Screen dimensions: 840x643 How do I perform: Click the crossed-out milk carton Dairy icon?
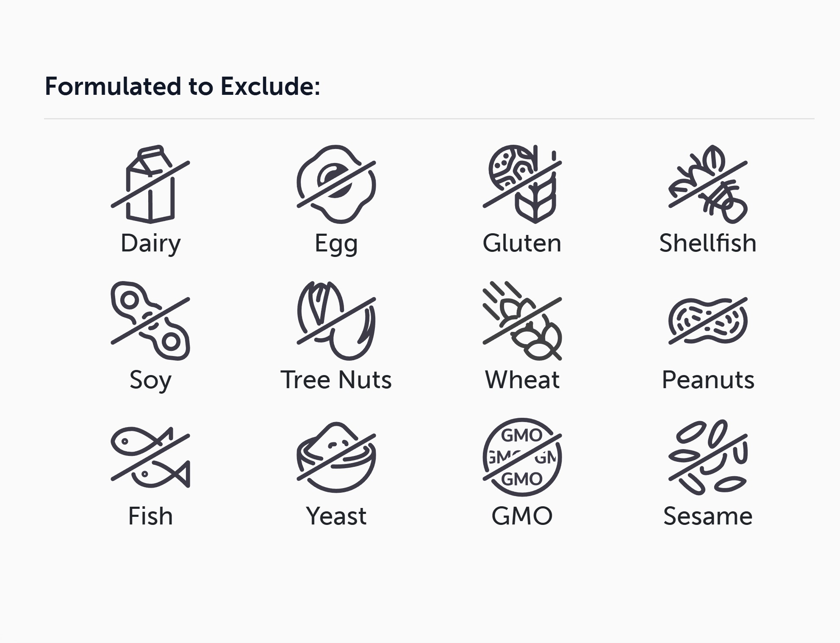(150, 184)
